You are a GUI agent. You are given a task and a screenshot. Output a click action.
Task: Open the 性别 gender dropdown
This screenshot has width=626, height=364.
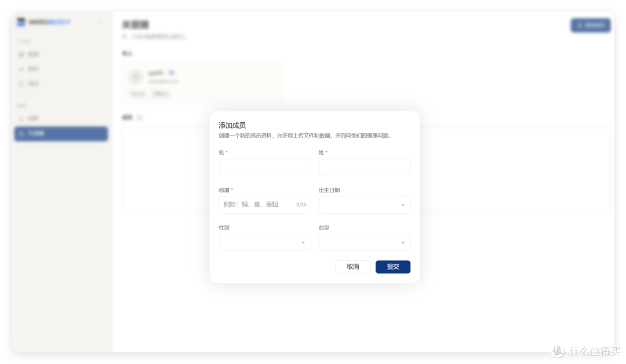click(x=265, y=242)
